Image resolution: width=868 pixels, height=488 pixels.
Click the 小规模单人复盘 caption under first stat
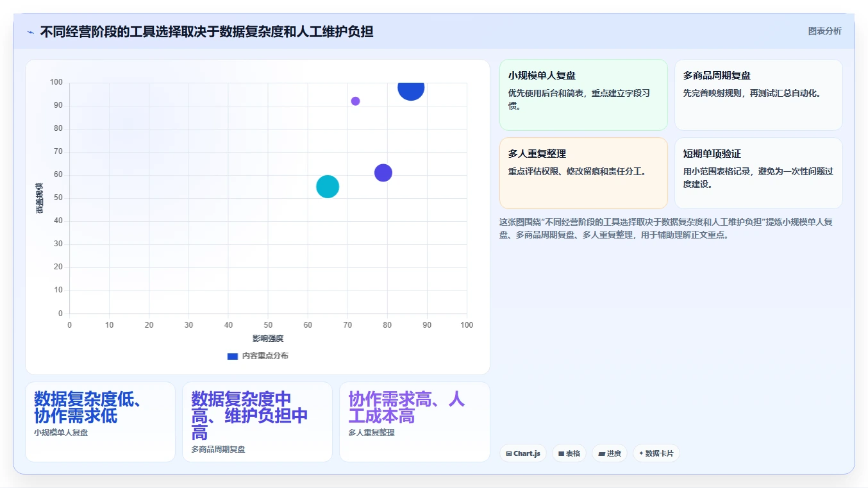click(61, 433)
